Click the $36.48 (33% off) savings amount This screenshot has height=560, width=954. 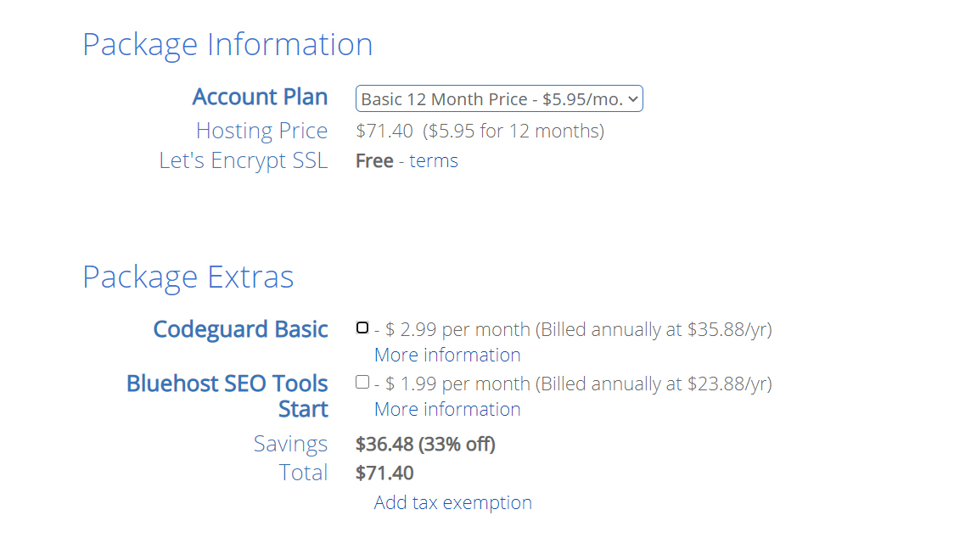(x=425, y=444)
